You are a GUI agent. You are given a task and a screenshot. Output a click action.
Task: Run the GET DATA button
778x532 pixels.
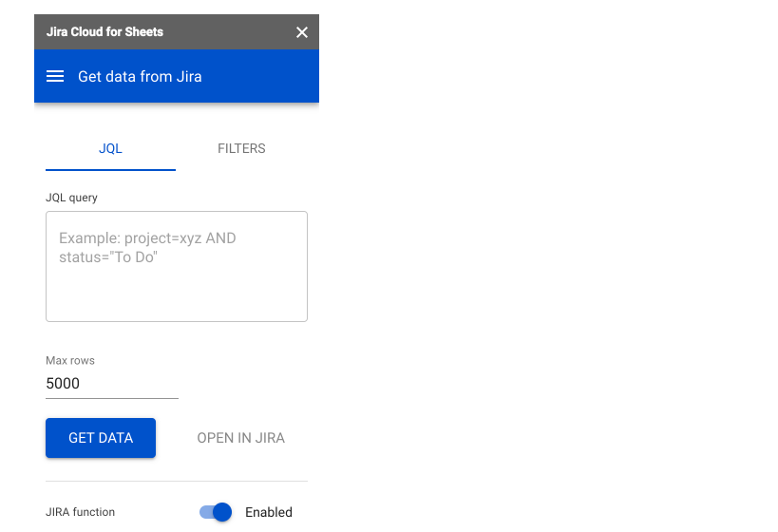click(x=101, y=438)
